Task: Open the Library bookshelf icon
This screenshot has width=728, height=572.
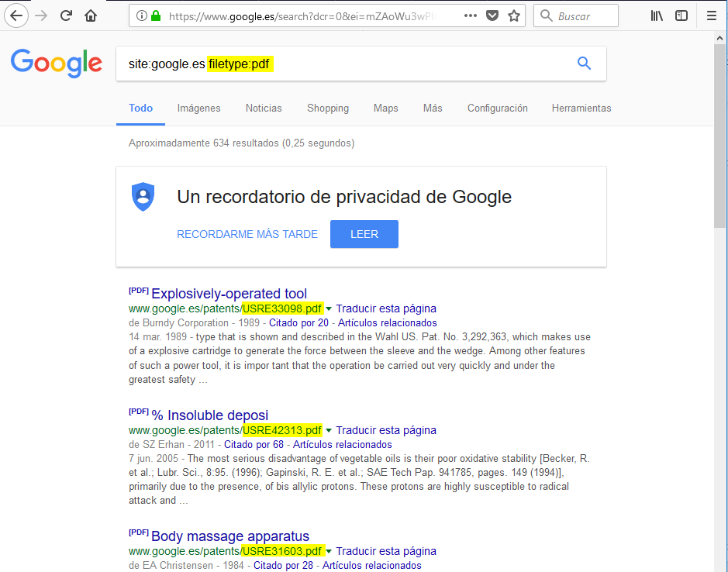Action: pos(657,16)
